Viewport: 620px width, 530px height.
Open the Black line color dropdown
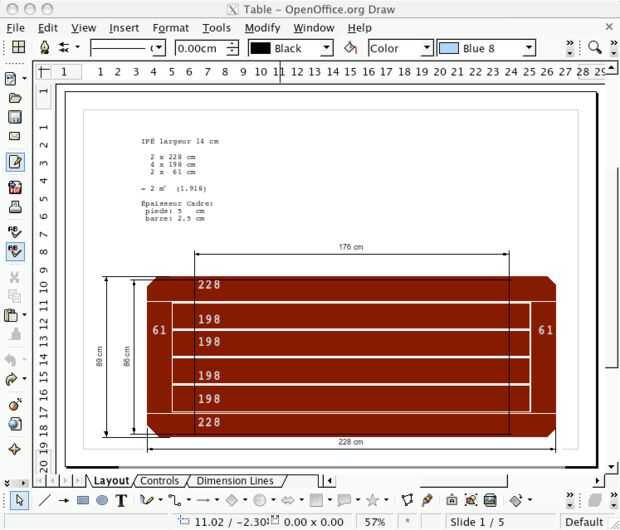[326, 48]
